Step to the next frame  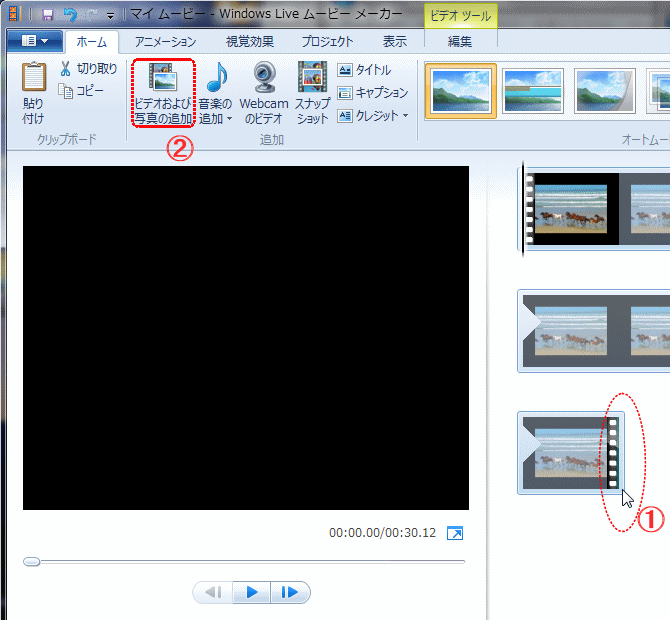click(x=290, y=592)
